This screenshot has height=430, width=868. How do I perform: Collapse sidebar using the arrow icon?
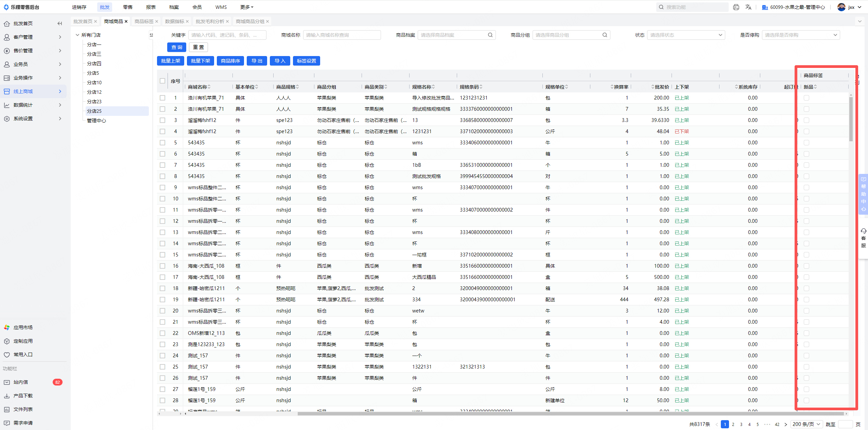[x=60, y=23]
